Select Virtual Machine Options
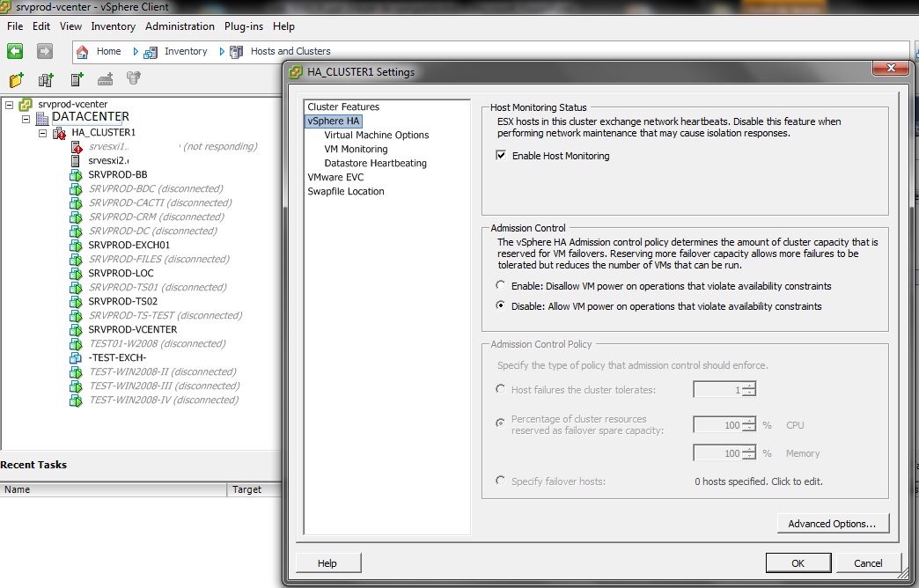 [377, 135]
